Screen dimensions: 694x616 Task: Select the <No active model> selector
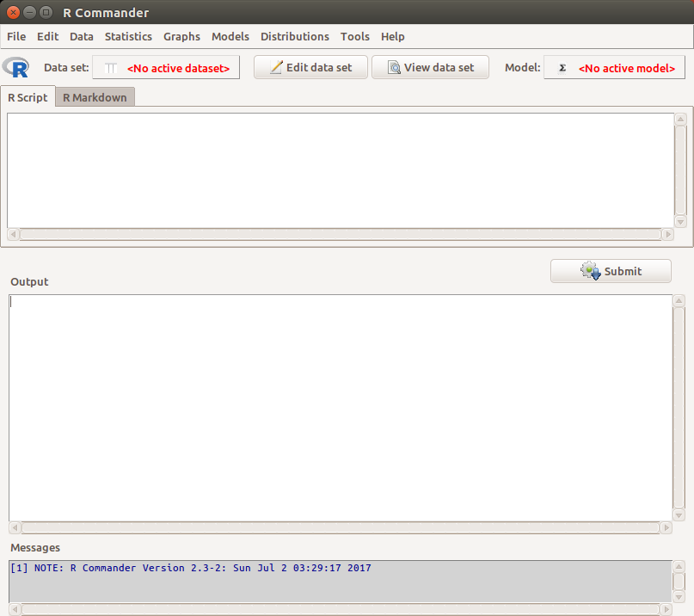point(626,68)
